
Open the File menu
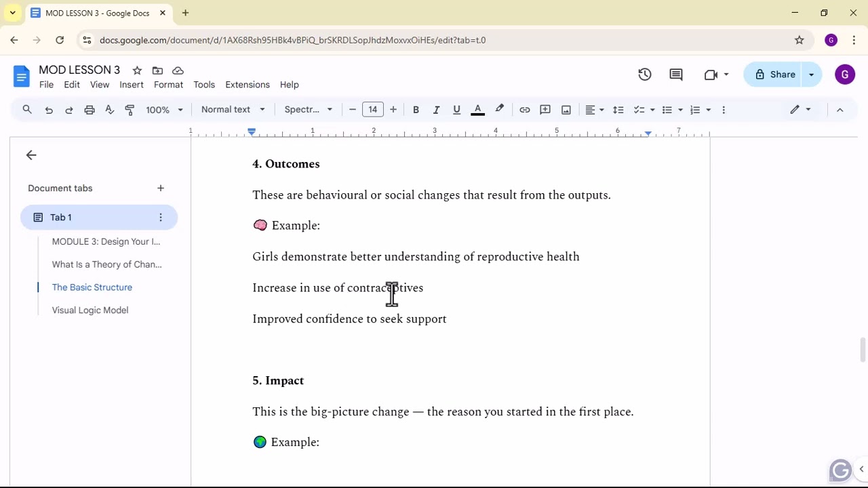[46, 85]
